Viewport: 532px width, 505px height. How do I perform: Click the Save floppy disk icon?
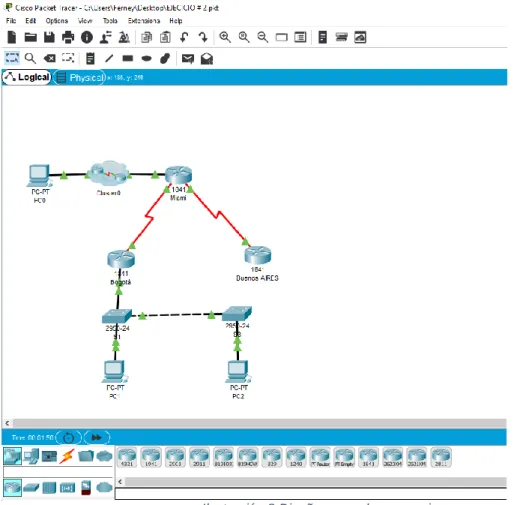coord(49,37)
